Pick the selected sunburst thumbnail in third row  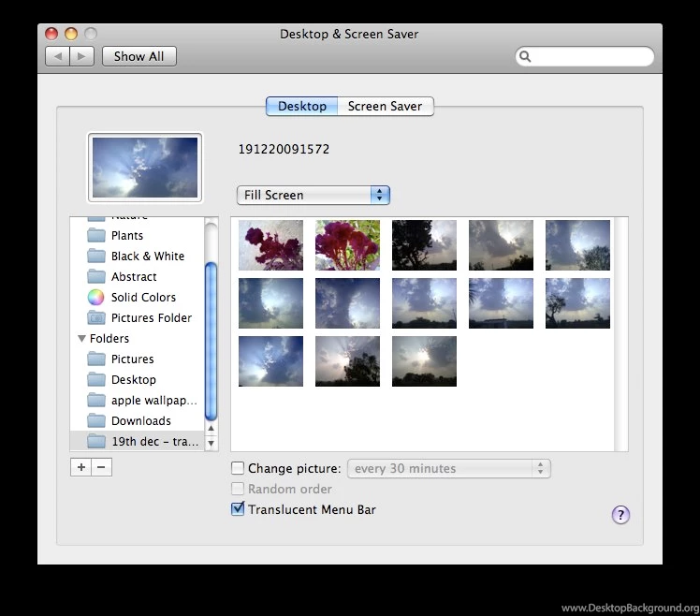(270, 361)
